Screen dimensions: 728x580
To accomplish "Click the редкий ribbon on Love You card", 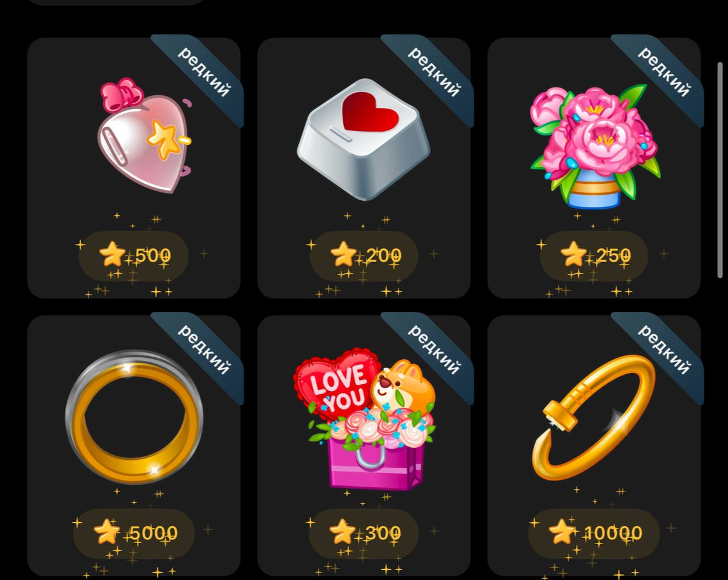I will 434,350.
